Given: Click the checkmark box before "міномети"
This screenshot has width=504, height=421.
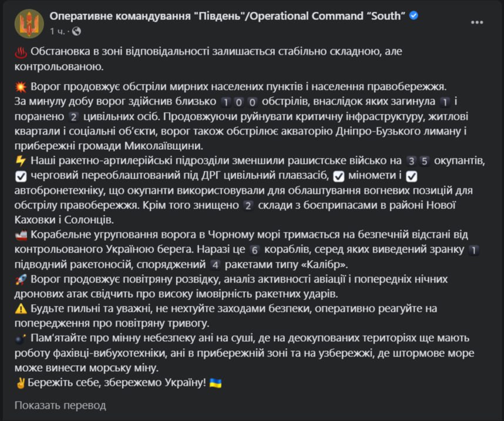Looking at the screenshot, I should pyautogui.click(x=338, y=176).
